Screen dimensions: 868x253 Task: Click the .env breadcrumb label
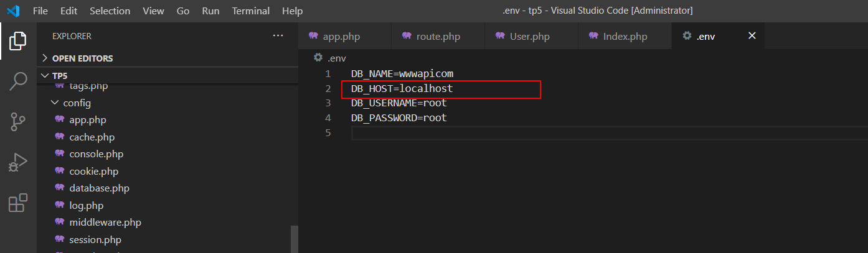pos(336,58)
